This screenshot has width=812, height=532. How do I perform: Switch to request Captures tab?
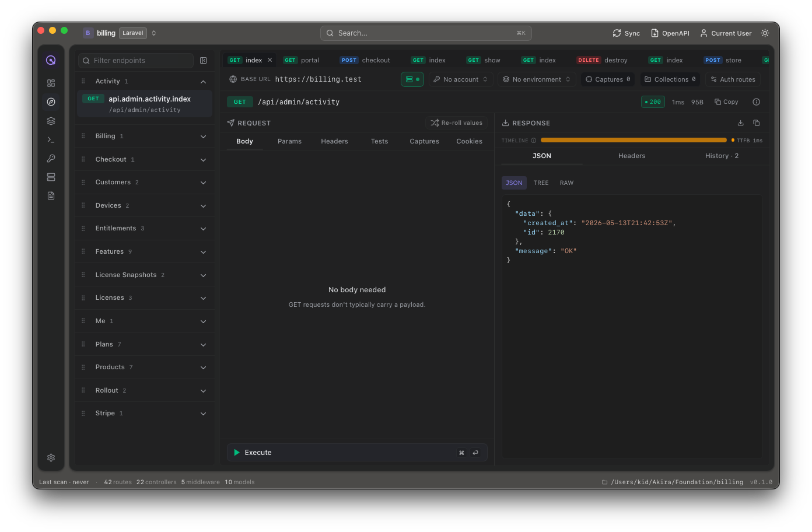point(424,141)
